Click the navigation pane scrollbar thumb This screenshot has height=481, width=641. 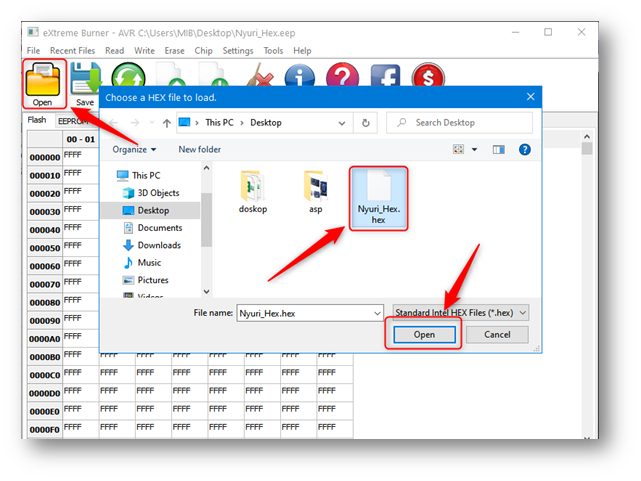click(x=206, y=219)
